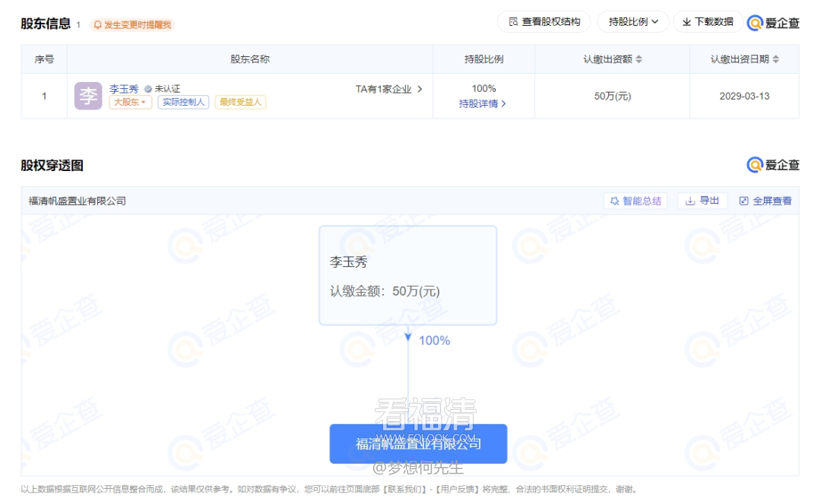Open shareholder 李玉秀 name link
This screenshot has width=821, height=504.
tap(124, 89)
